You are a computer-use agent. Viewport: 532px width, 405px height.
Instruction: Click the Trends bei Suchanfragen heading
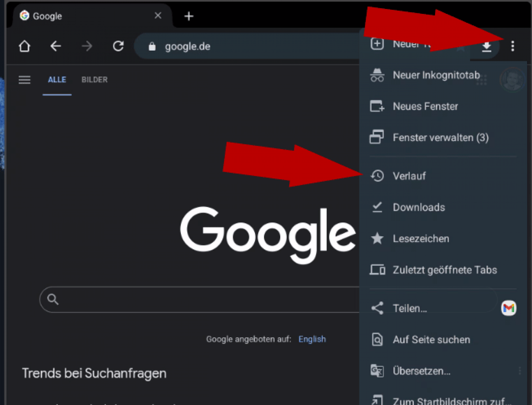[94, 373]
